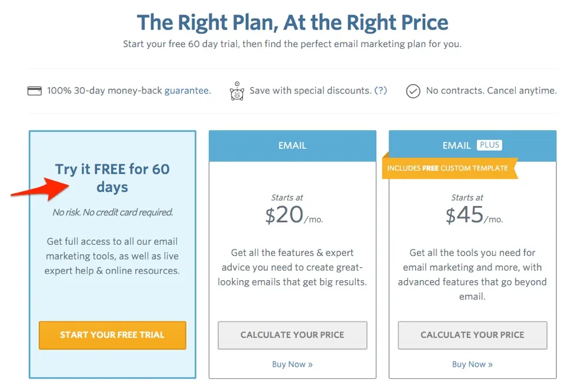
Task: Click 'Buy Now' under the Email Plus plan
Action: pyautogui.click(x=472, y=364)
